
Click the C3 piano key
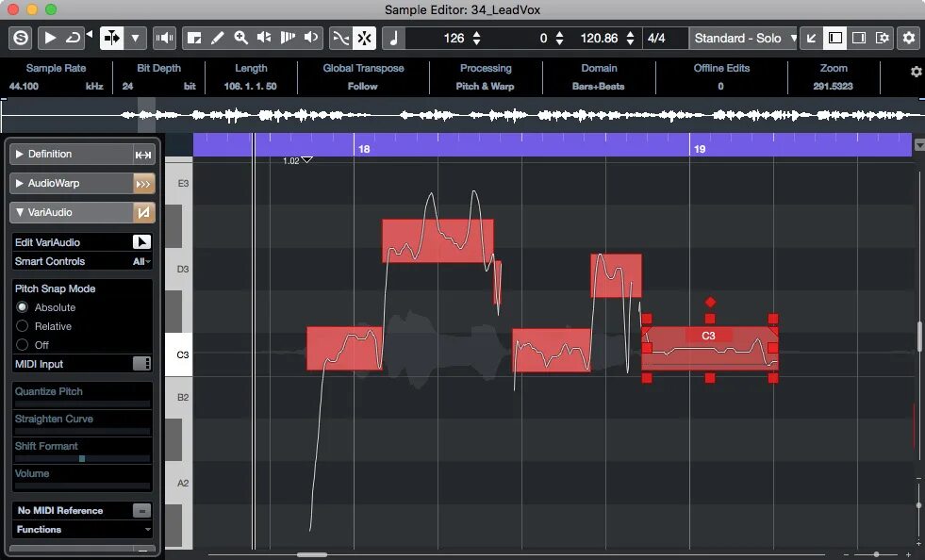coord(179,354)
